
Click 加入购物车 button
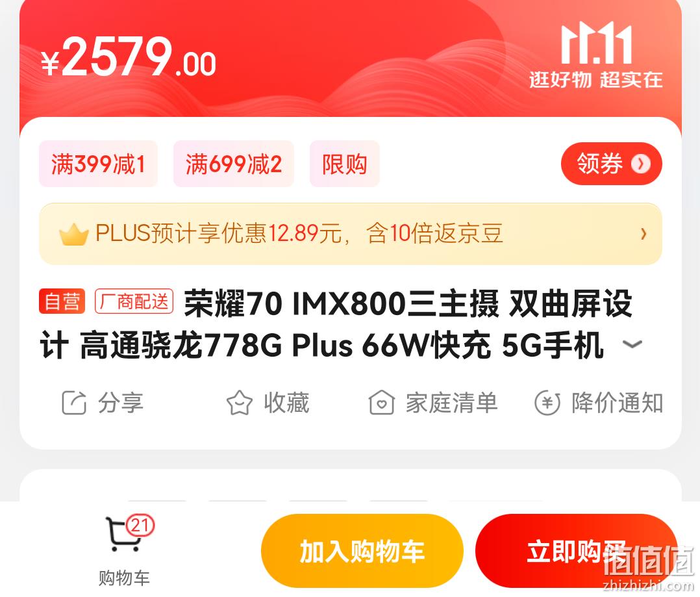pyautogui.click(x=362, y=551)
